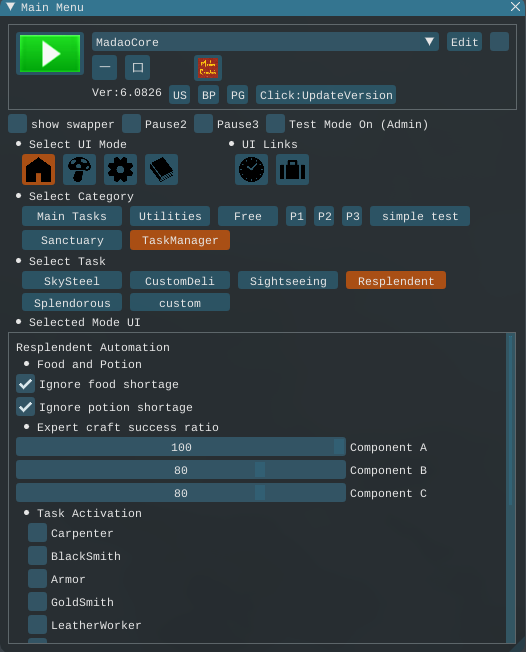Choose the Sightseeing task
The height and width of the screenshot is (652, 526).
pyautogui.click(x=288, y=281)
